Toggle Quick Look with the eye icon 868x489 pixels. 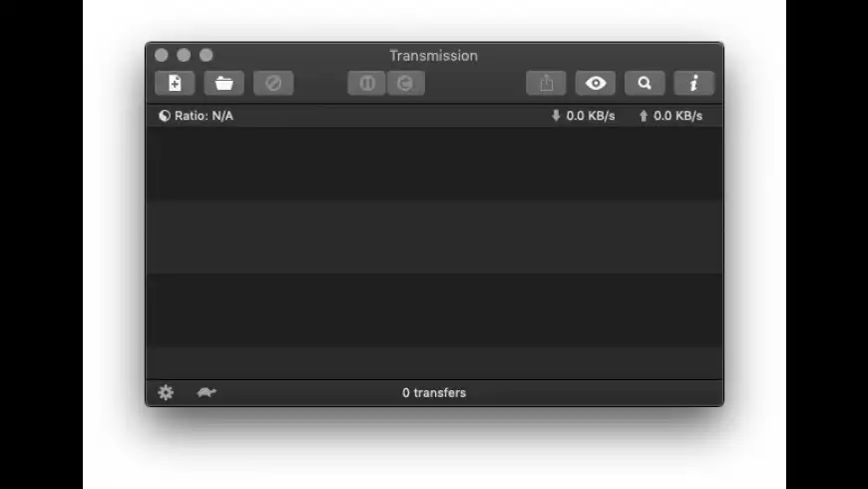tap(596, 83)
